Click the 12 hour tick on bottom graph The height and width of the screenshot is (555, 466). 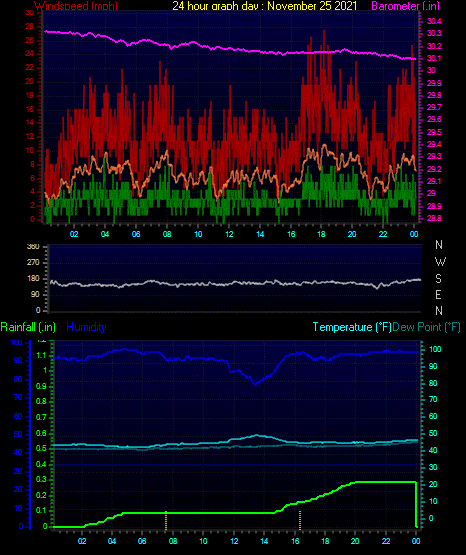[234, 541]
